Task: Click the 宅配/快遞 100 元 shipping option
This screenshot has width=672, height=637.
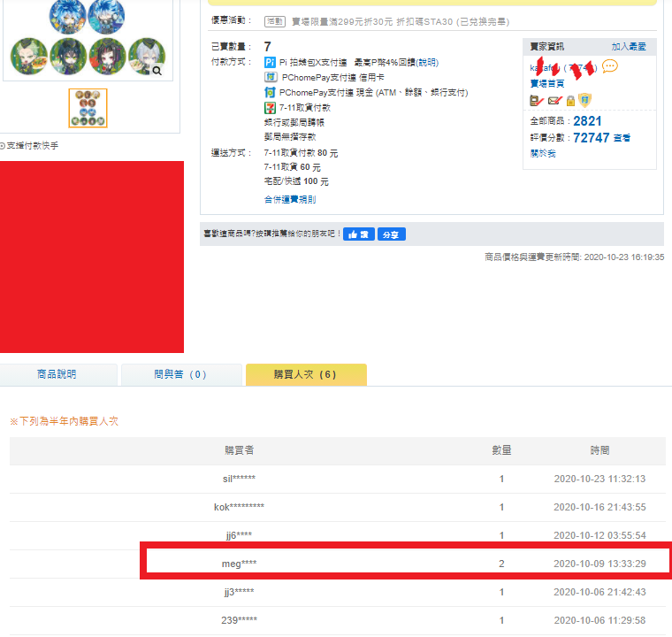Action: tap(296, 181)
